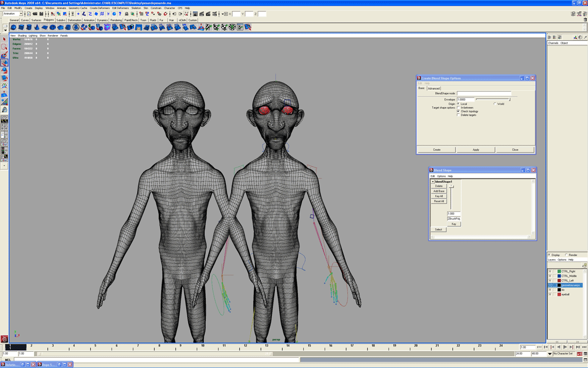
Task: Open the viewport Shading menu
Action: point(22,35)
